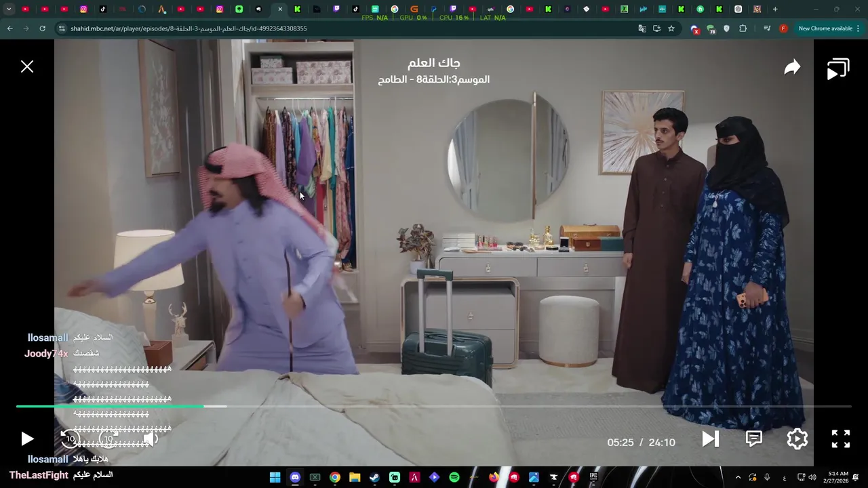This screenshot has height=488, width=868.
Task: Click episode subtitle الموسم3:الحلقة8 - الطامح
Action: point(433,79)
